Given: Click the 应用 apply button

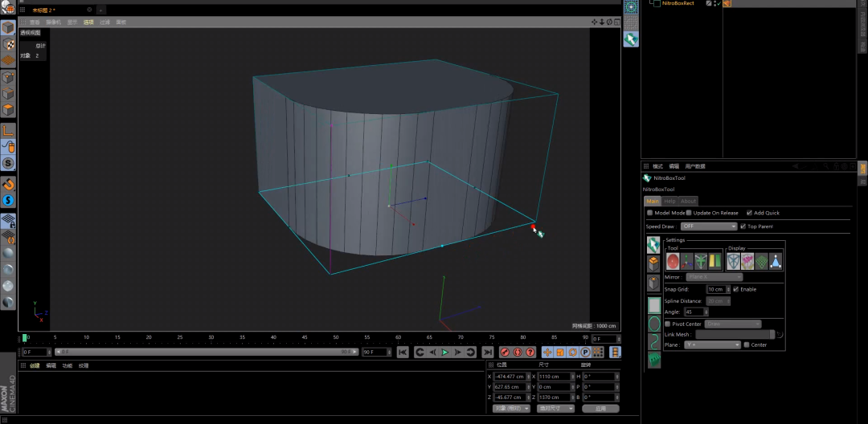Looking at the screenshot, I should coord(600,409).
